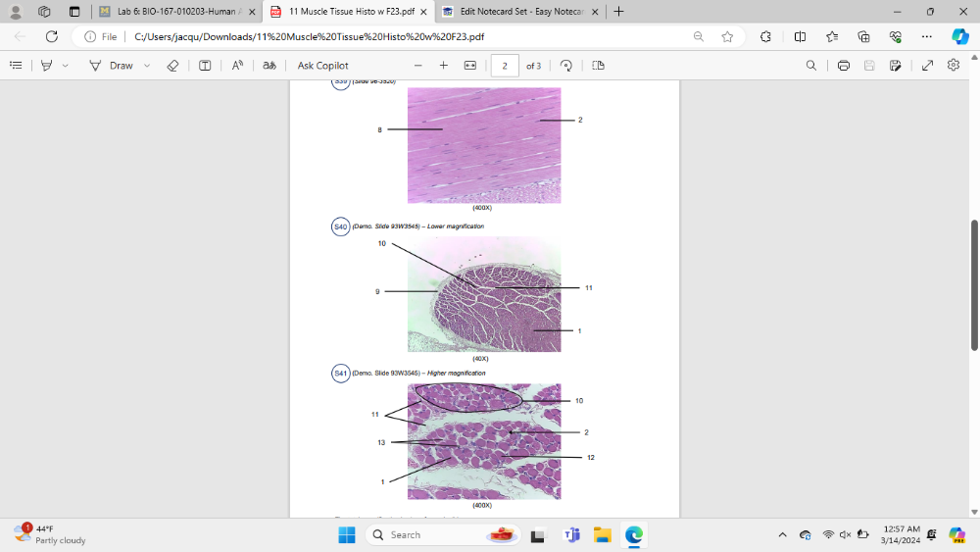The image size is (980, 552).
Task: Toggle Fit to width view
Action: tap(469, 66)
